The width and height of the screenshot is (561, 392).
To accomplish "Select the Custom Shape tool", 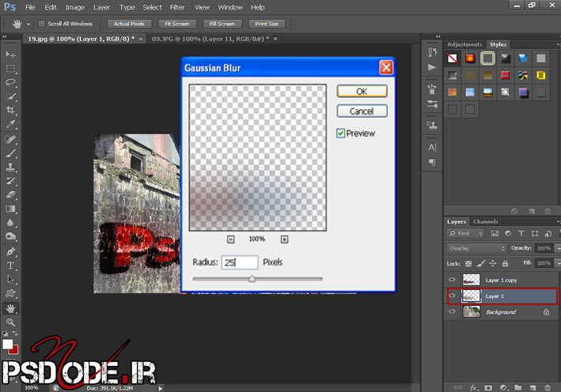I will [10, 293].
